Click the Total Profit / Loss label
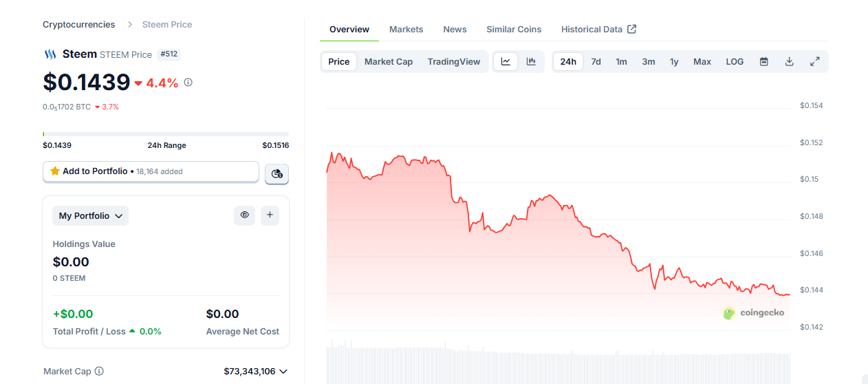 pyautogui.click(x=89, y=331)
